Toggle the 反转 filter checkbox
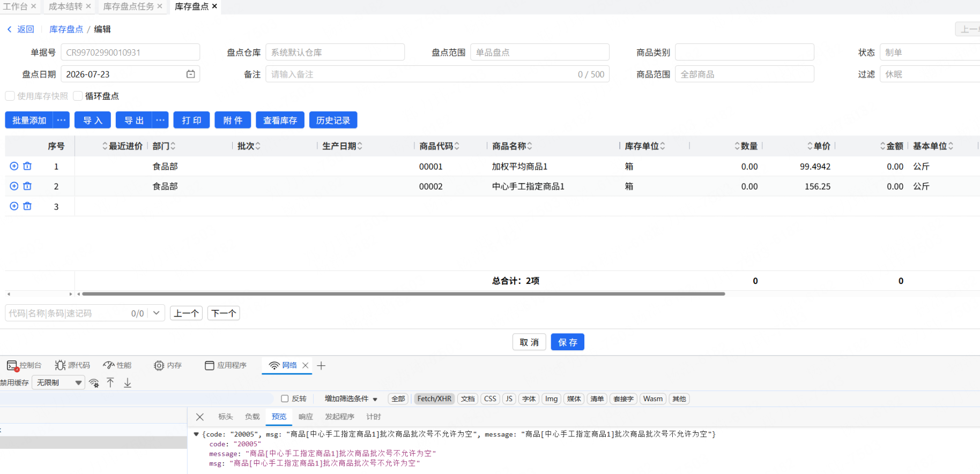 [x=285, y=398]
